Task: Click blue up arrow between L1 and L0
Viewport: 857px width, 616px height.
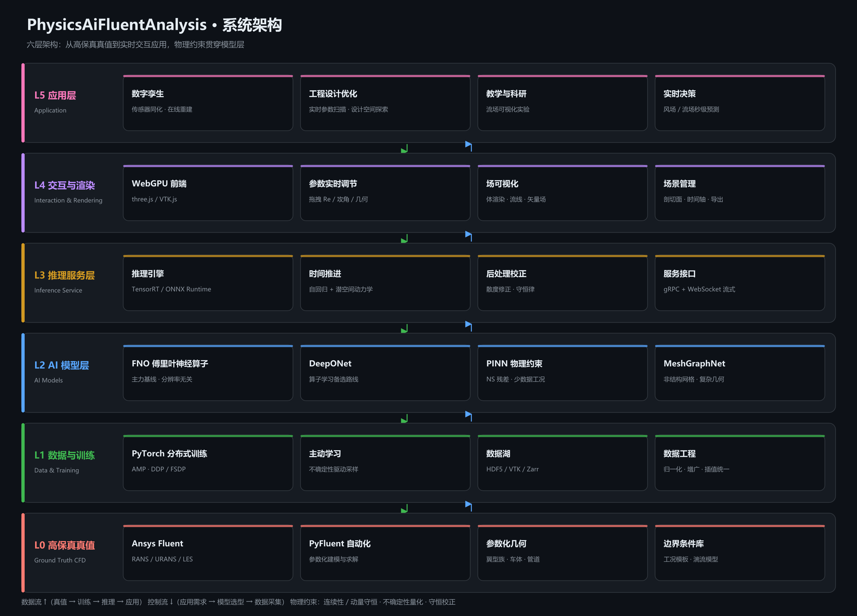Action: pyautogui.click(x=469, y=506)
